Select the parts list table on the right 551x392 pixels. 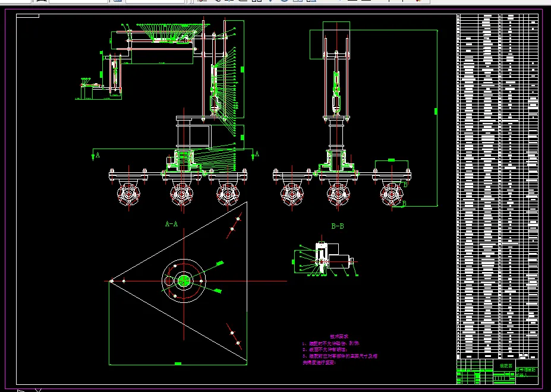coord(498,186)
